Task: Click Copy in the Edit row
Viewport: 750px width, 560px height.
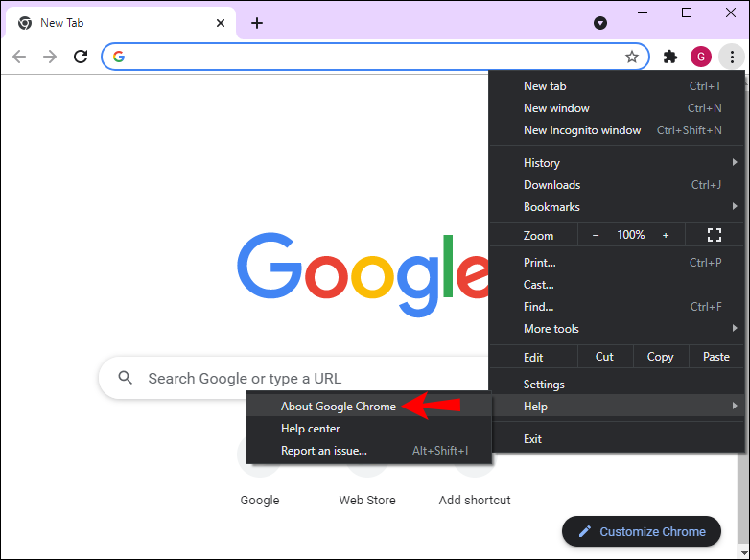Action: coord(661,357)
